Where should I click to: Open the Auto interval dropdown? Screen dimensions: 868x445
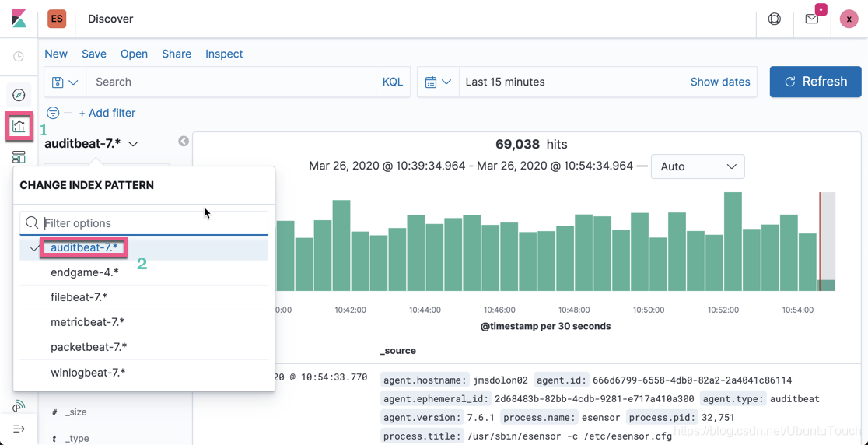(698, 166)
